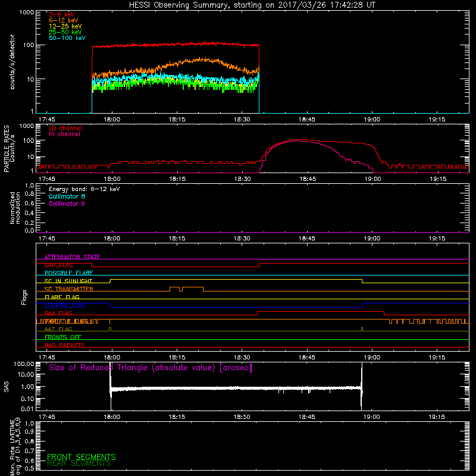The height and width of the screenshot is (476, 476).
Task: Click the Size of Reduced Triangle label
Action: tap(151, 368)
